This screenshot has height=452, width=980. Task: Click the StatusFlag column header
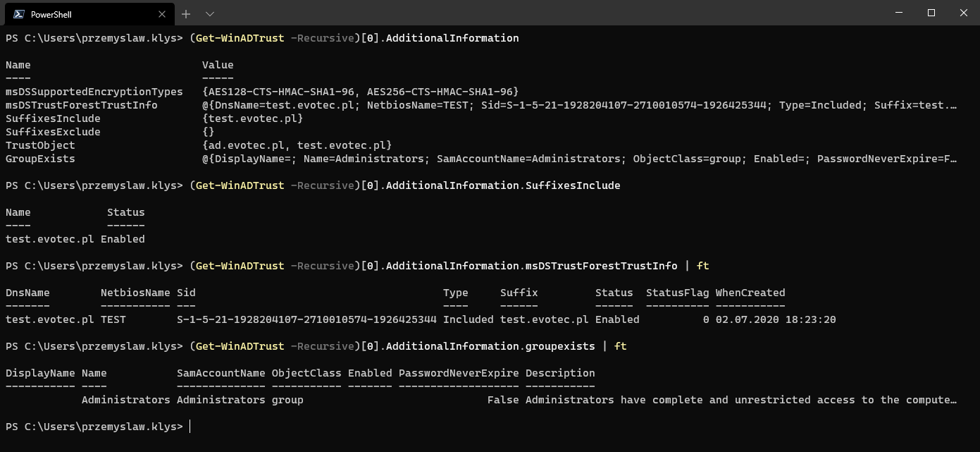pos(677,293)
